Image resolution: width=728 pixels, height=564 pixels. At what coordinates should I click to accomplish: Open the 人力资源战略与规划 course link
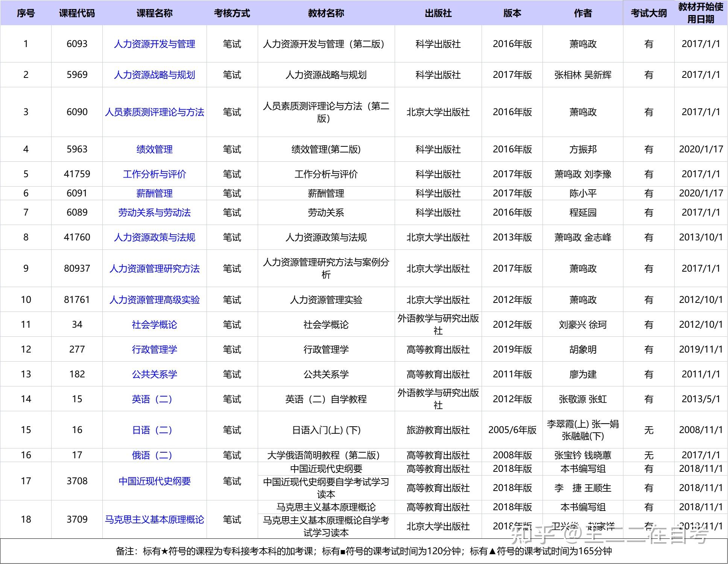pyautogui.click(x=154, y=75)
